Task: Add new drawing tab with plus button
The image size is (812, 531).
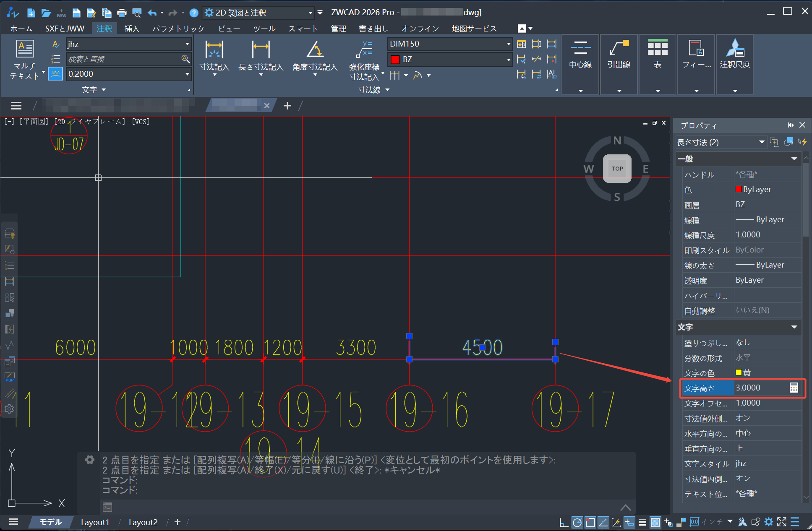Action: 287,106
